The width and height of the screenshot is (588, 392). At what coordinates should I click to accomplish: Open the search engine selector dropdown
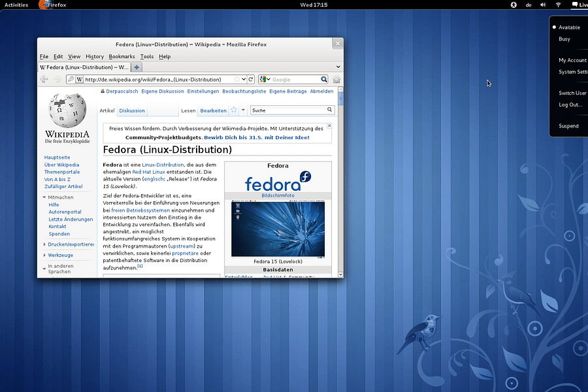(x=269, y=79)
